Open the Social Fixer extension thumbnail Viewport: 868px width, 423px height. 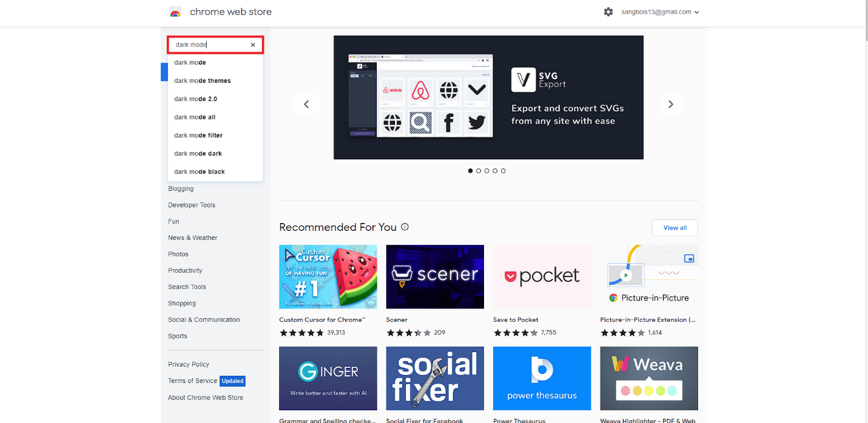coord(435,378)
